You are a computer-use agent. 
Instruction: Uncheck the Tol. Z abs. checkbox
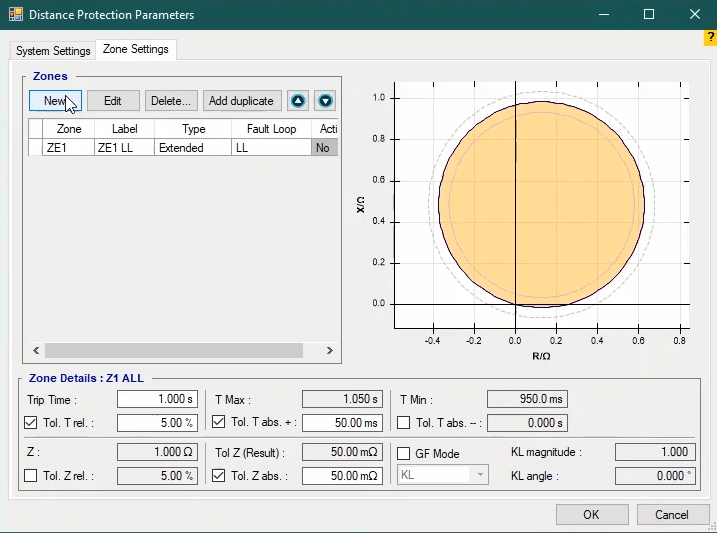[x=219, y=476]
